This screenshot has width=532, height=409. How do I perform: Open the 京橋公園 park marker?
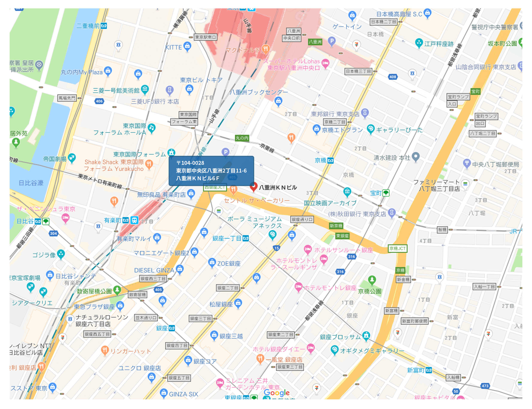click(372, 280)
